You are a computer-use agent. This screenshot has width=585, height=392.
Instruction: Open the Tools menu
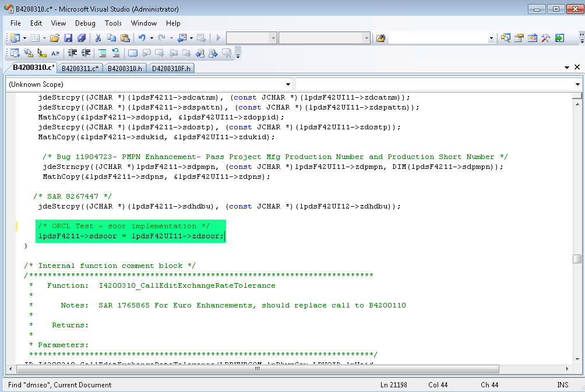(113, 23)
